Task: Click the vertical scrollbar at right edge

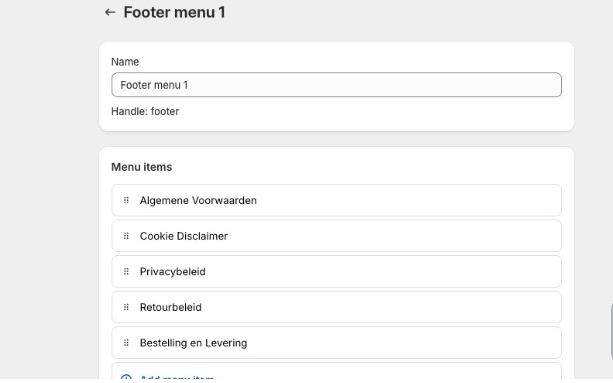Action: tap(611, 331)
